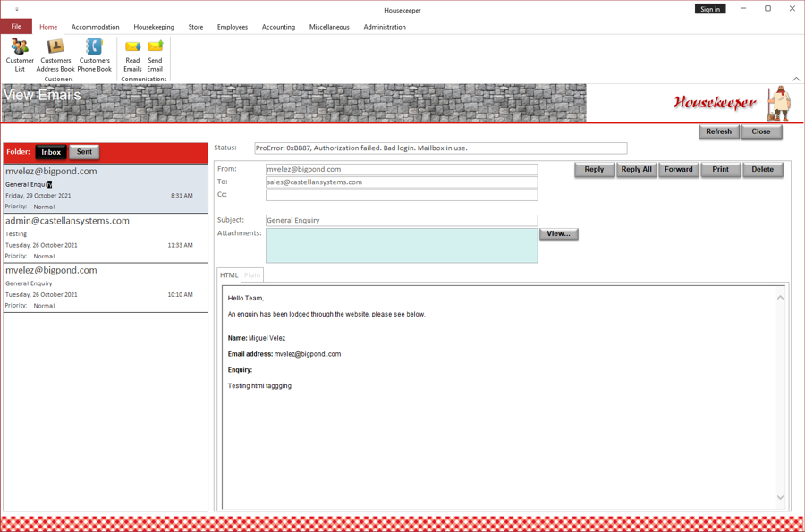The width and height of the screenshot is (805, 532).
Task: Click the Housekeeper logo image
Action: click(732, 103)
